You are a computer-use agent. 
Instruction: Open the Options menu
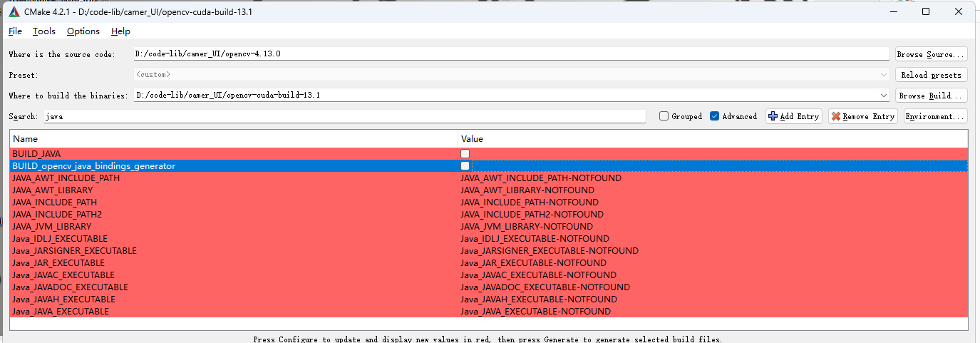click(x=83, y=31)
